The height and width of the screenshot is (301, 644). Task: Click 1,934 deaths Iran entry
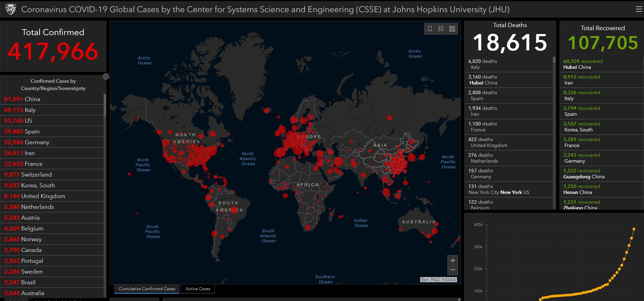pyautogui.click(x=508, y=111)
